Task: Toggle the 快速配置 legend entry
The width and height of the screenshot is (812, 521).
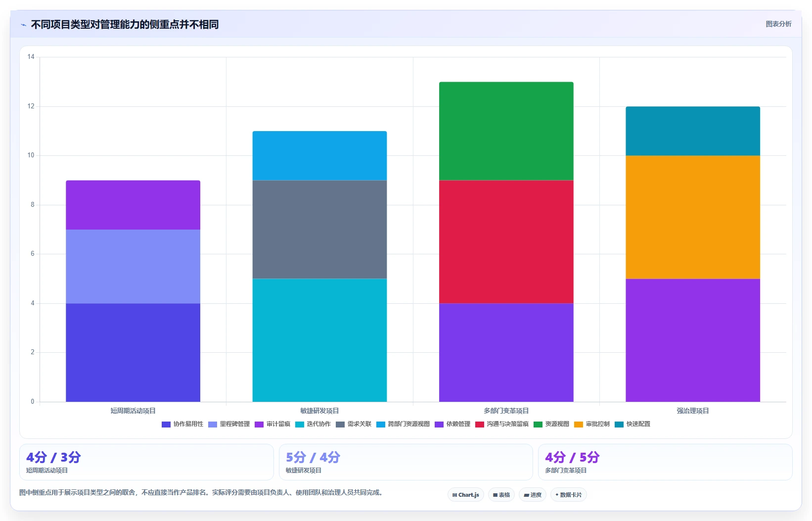Action: pyautogui.click(x=632, y=424)
